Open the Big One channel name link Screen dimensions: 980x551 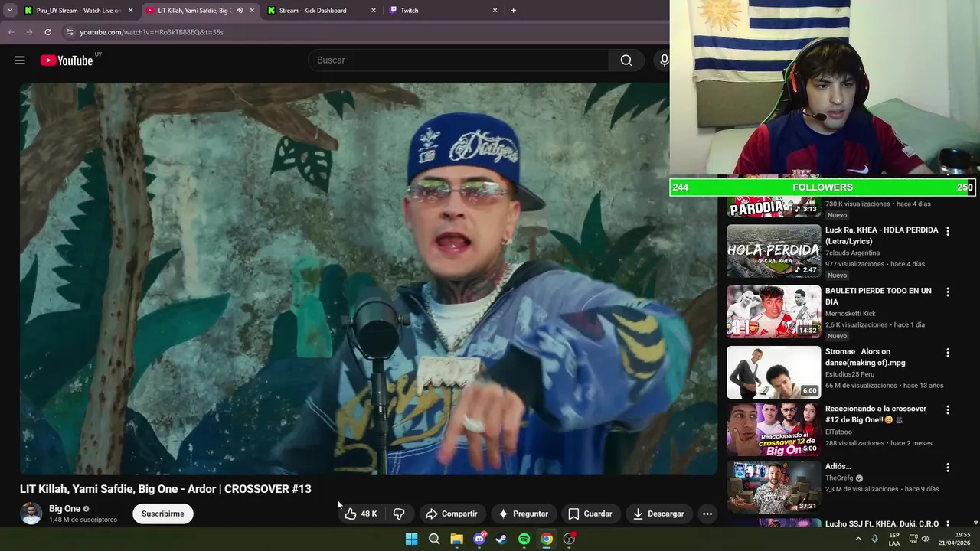pos(64,509)
